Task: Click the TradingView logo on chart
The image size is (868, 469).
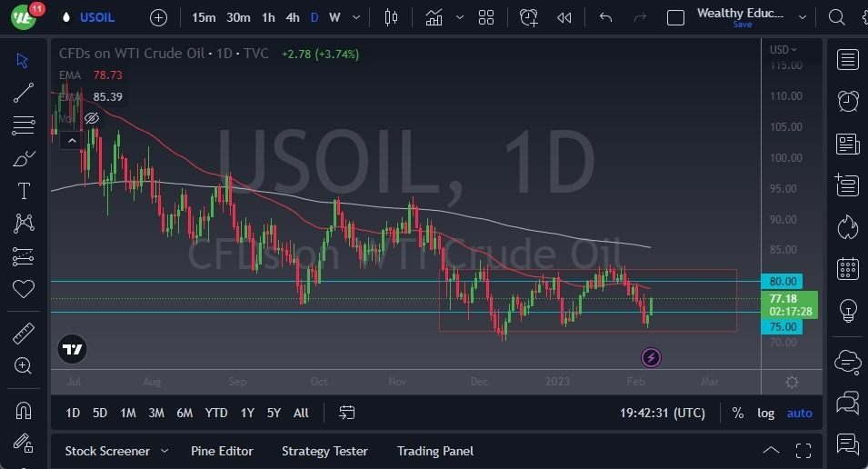Action: click(73, 349)
